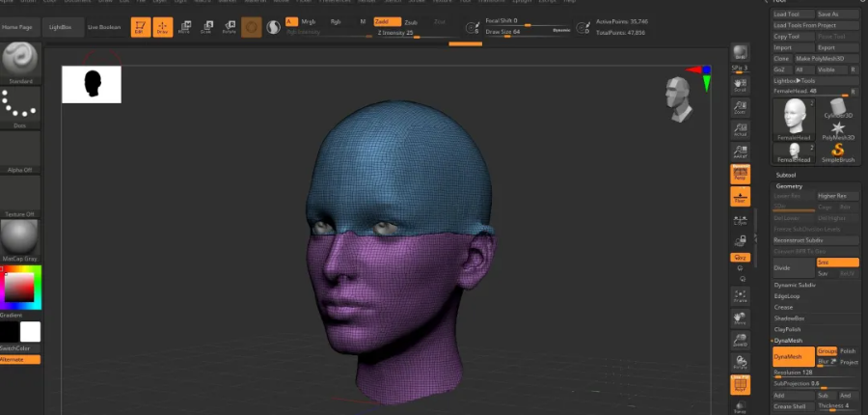Toggle the Qxyz rotation mode

(740, 258)
